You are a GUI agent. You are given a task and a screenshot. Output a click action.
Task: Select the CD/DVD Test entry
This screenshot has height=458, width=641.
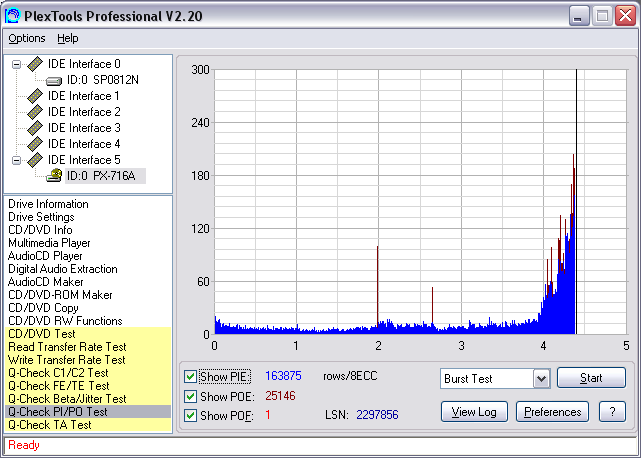(x=88, y=334)
